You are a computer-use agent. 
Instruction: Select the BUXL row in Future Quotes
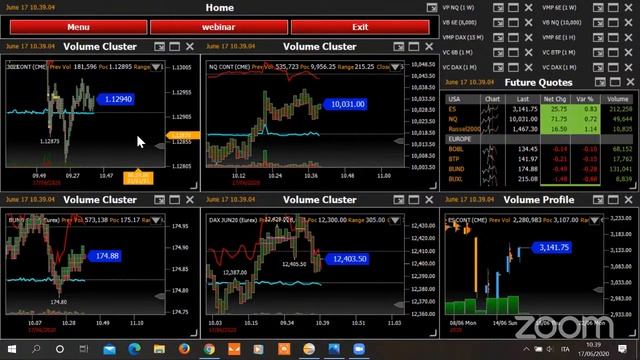[539, 179]
